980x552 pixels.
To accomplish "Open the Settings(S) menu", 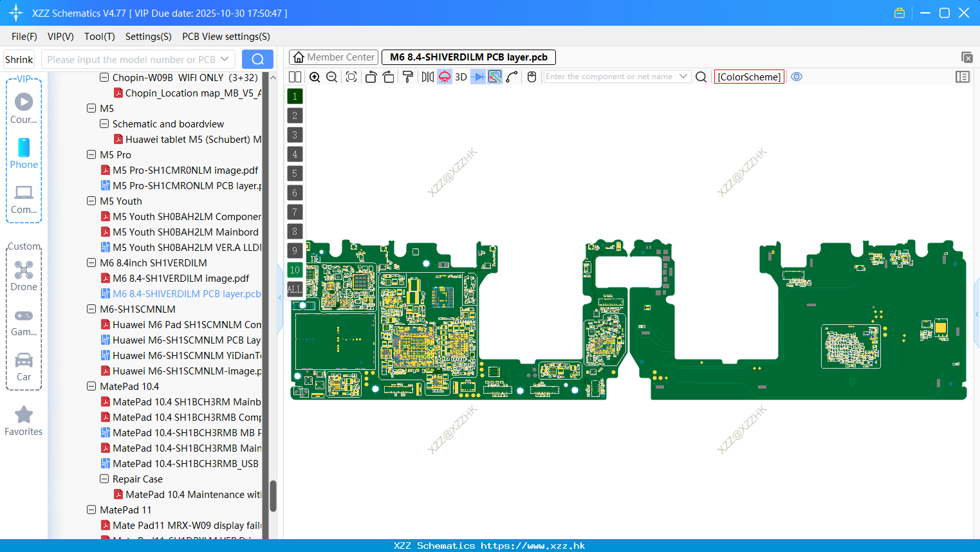I will (x=149, y=37).
